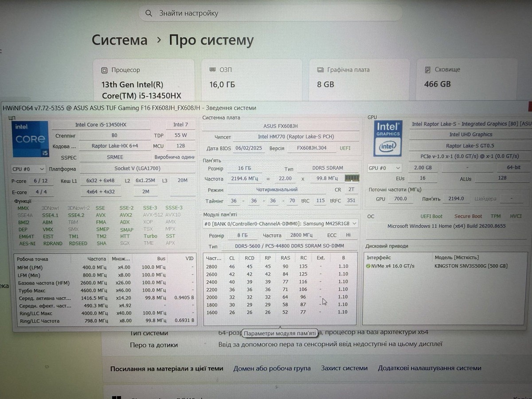Open the memory module Samsung M425R1GB dropdown
The height and width of the screenshot is (399, 532).
click(x=281, y=224)
